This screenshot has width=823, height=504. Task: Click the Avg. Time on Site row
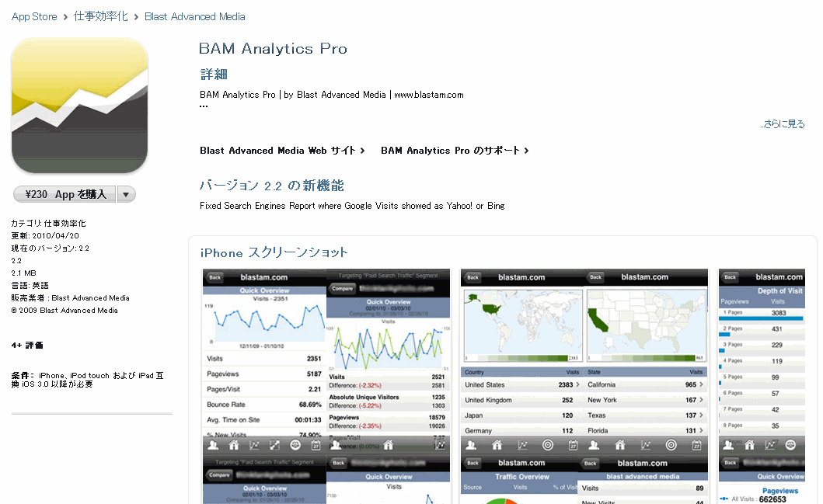click(x=264, y=419)
